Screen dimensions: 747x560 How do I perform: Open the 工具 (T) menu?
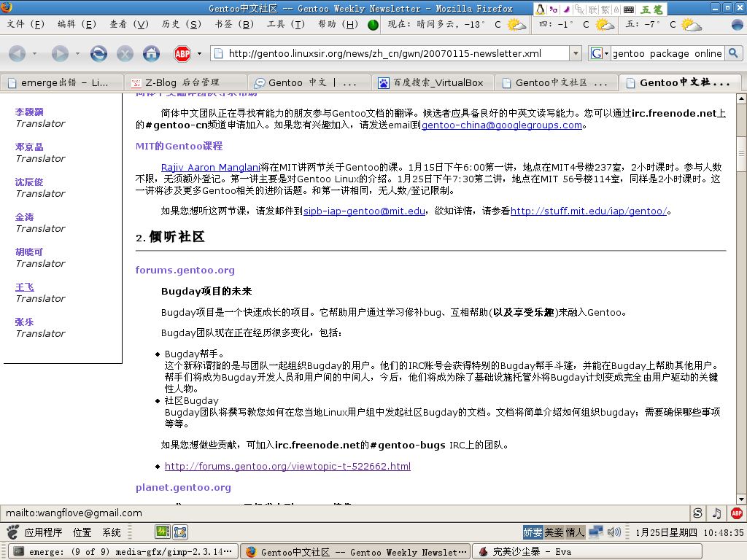coord(286,24)
